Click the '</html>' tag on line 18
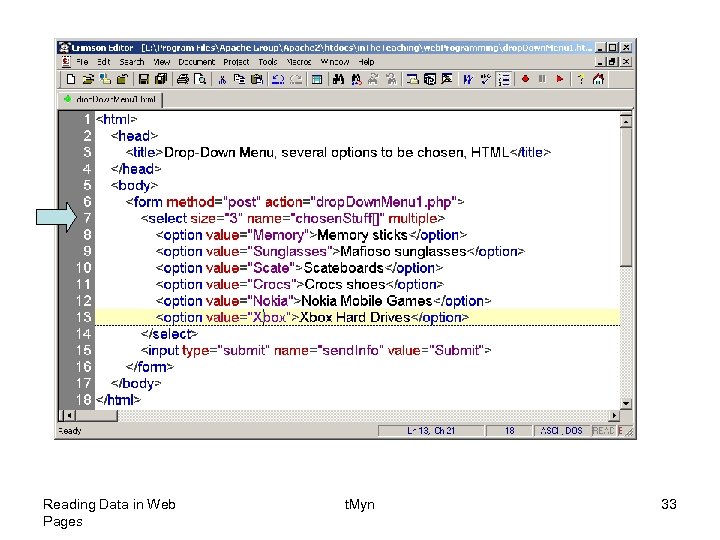 [118, 400]
